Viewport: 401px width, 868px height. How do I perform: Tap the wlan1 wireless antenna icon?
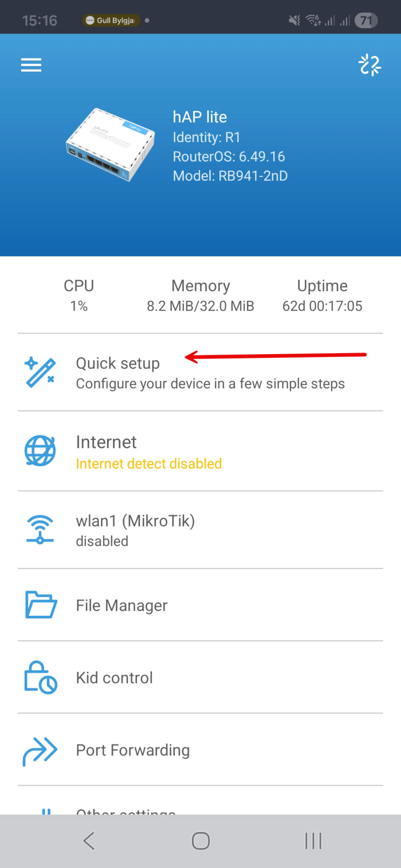point(40,530)
